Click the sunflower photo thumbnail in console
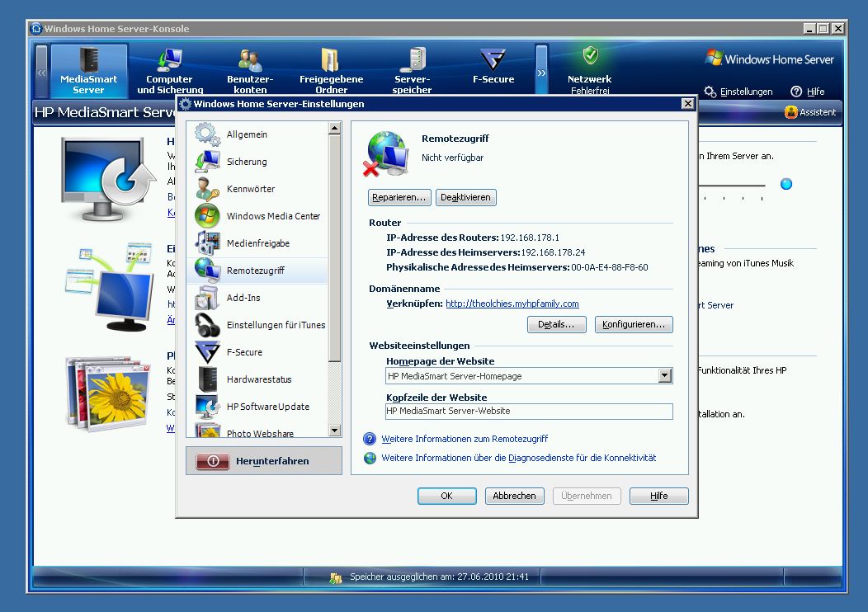The image size is (868, 612). (109, 393)
